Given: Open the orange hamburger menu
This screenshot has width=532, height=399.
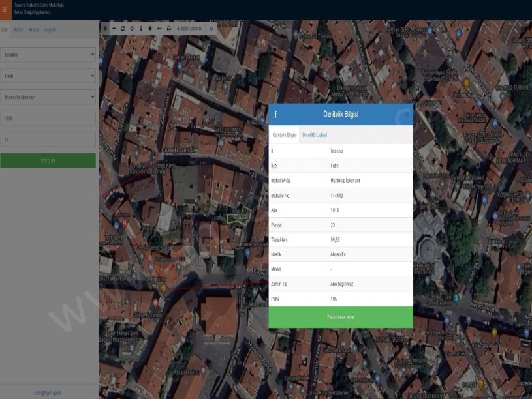Looking at the screenshot, I should click(5, 9).
